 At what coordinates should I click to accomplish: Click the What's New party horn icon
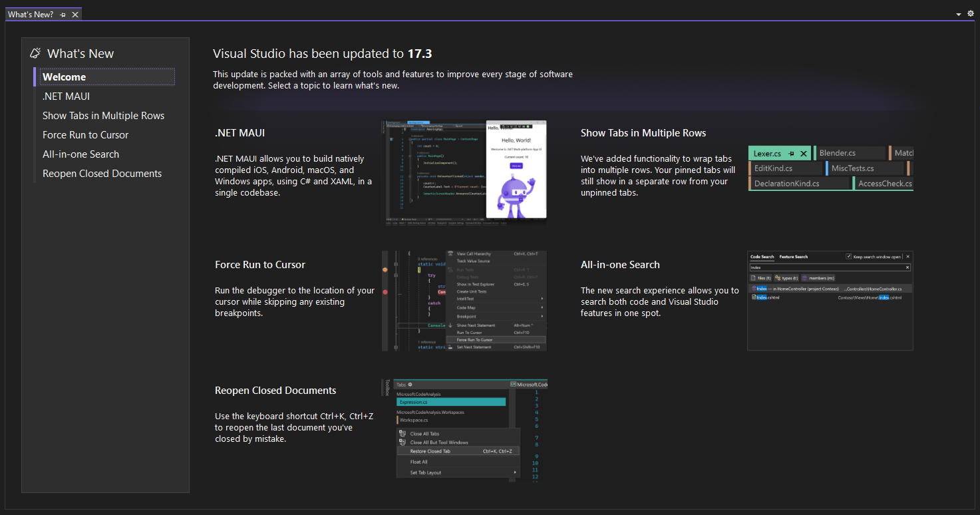pyautogui.click(x=36, y=53)
